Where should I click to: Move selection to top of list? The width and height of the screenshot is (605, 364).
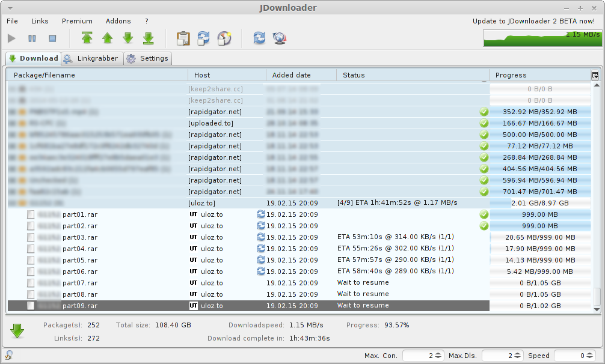coord(87,38)
